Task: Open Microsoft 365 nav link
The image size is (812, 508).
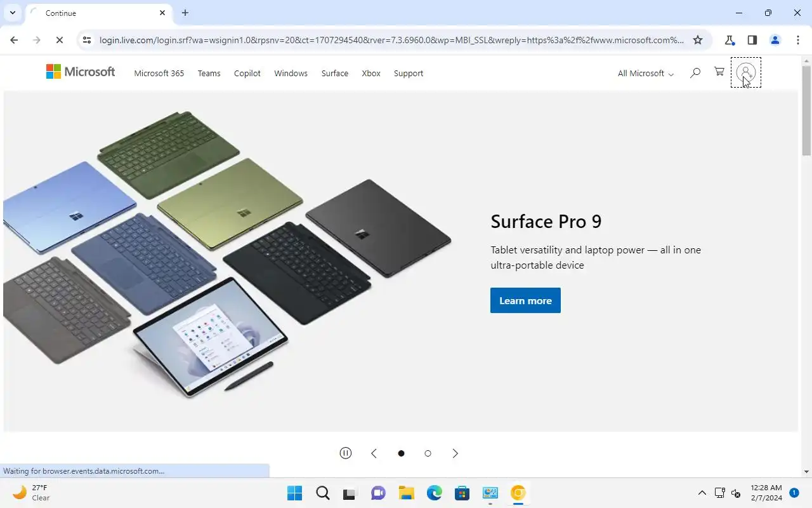Action: tap(159, 73)
